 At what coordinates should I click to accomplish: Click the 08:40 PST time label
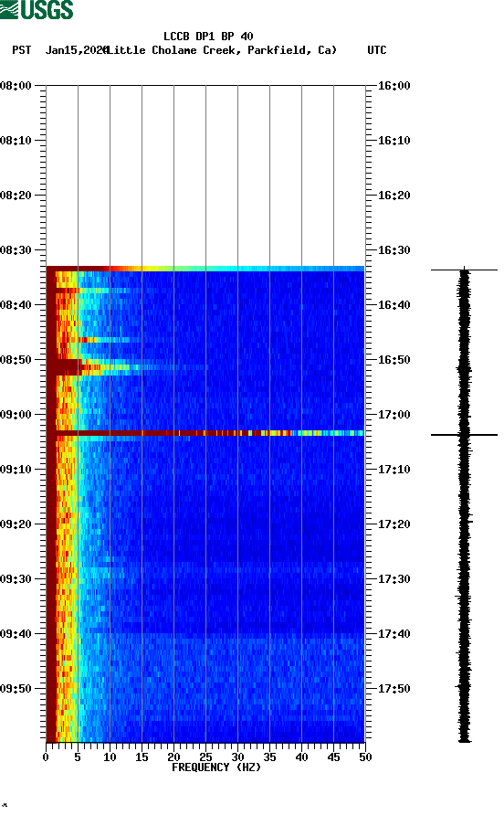click(16, 305)
